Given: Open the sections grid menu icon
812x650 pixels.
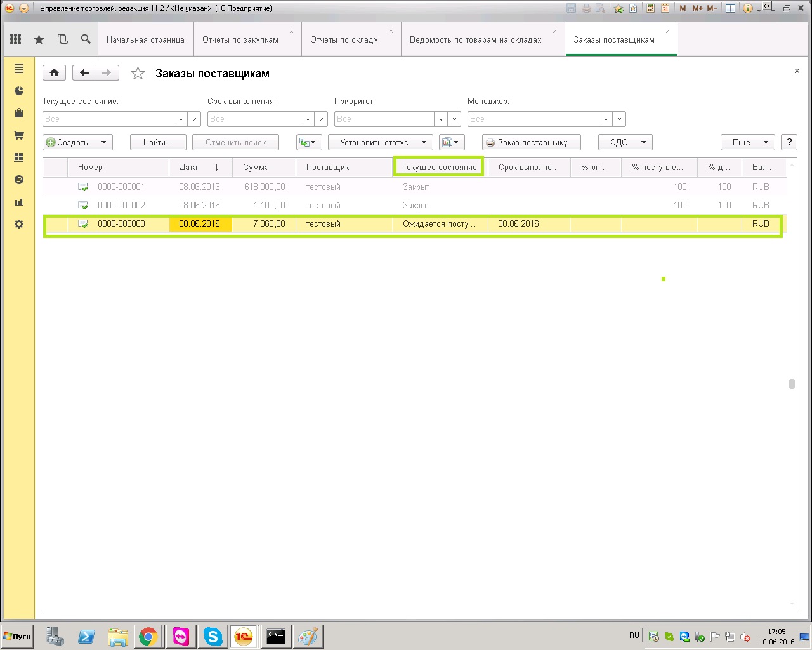Looking at the screenshot, I should click(x=16, y=39).
